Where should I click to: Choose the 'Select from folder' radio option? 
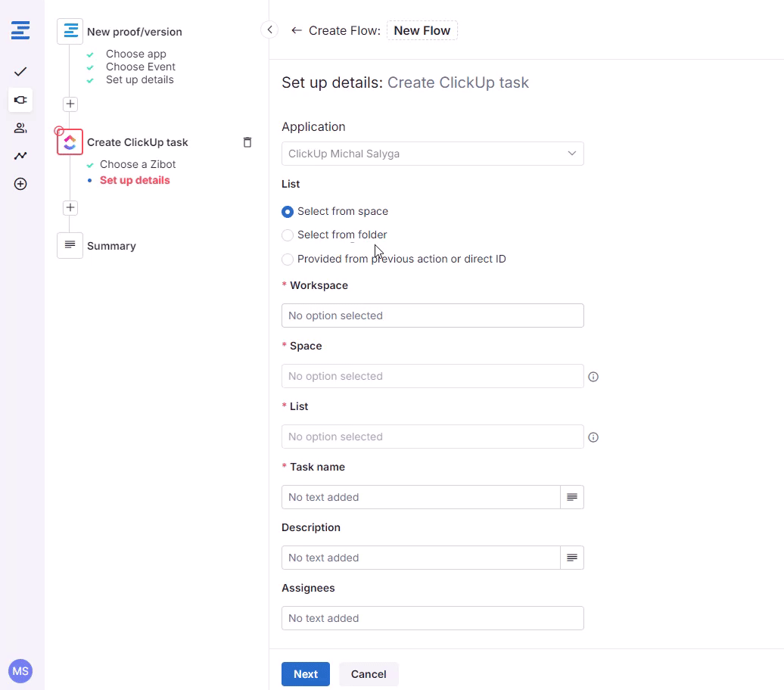(288, 235)
